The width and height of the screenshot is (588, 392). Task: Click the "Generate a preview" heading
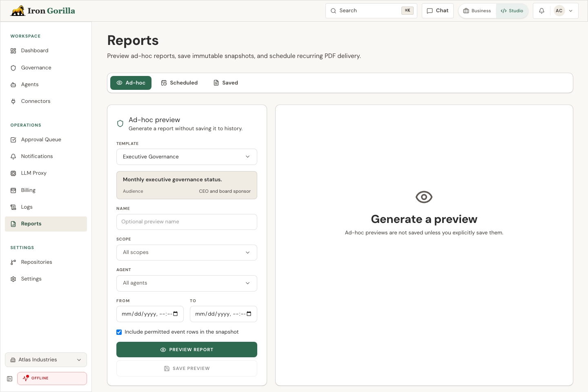coord(424,219)
